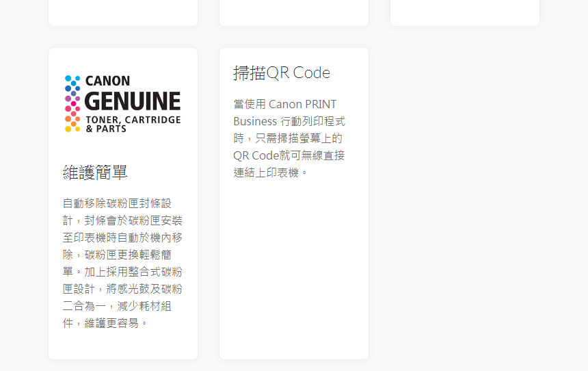Screen dimensions: 588x371
Task: Select the 維護簡單 heading
Action: click(95, 172)
